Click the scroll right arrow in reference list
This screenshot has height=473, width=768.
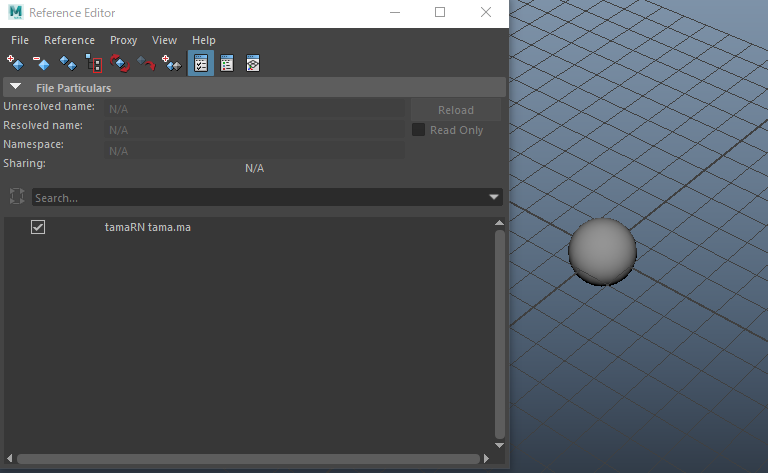coord(486,459)
